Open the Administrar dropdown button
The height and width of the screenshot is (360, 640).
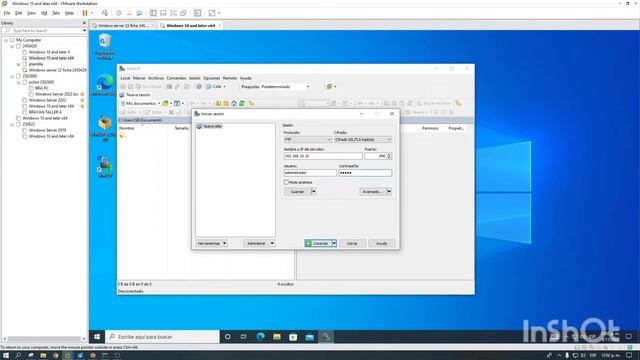tap(259, 243)
